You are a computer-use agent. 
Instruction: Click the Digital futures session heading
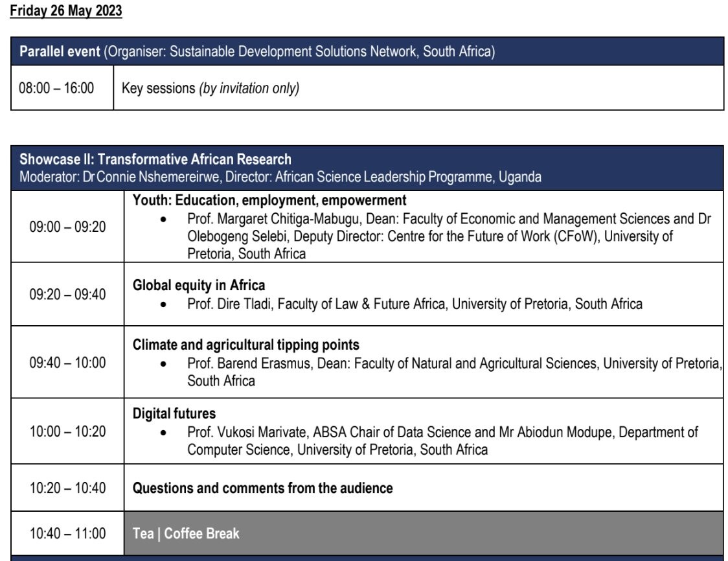click(x=174, y=413)
